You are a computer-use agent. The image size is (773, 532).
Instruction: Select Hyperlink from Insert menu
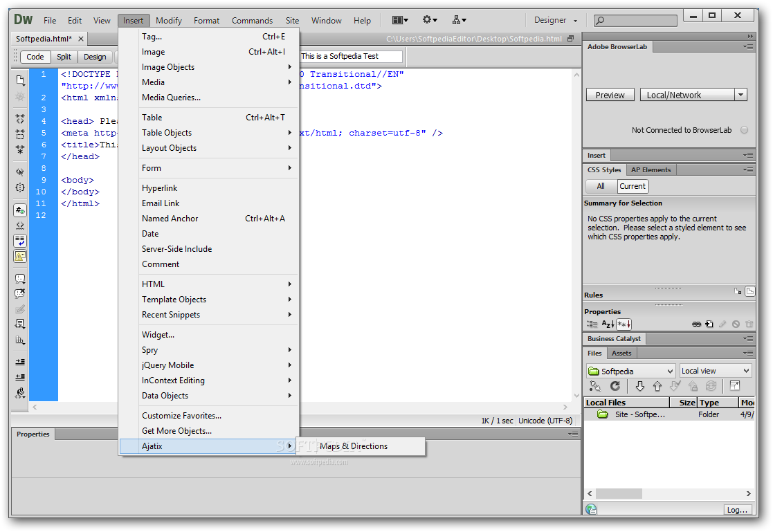click(159, 188)
